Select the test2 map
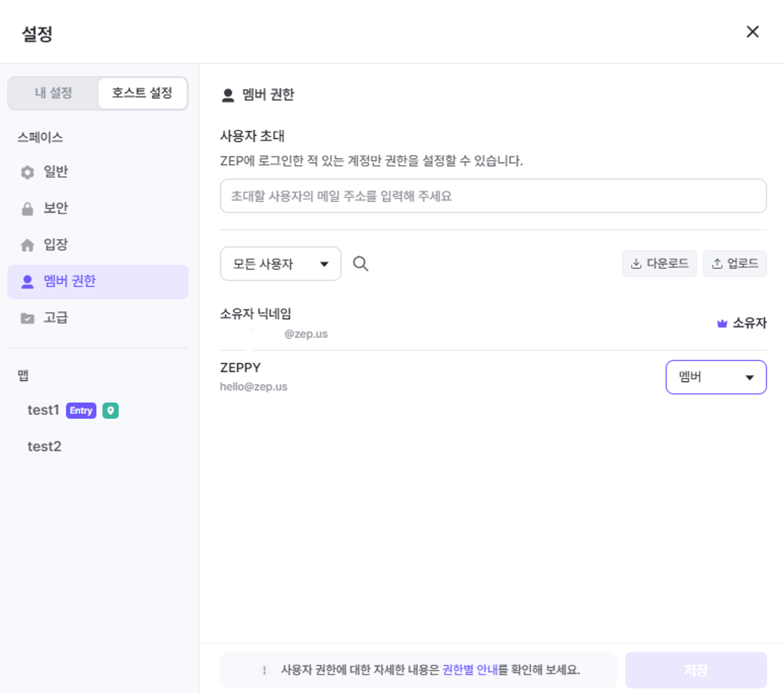 coord(44,446)
